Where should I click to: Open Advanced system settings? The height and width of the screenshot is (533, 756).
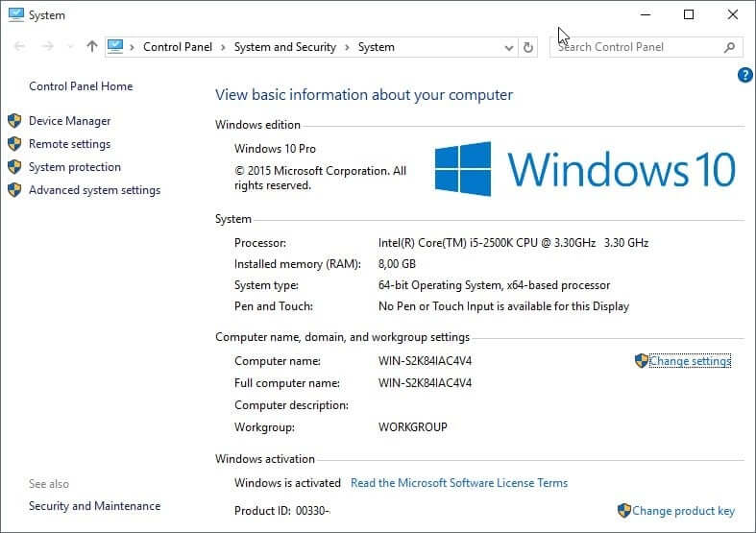click(x=94, y=190)
